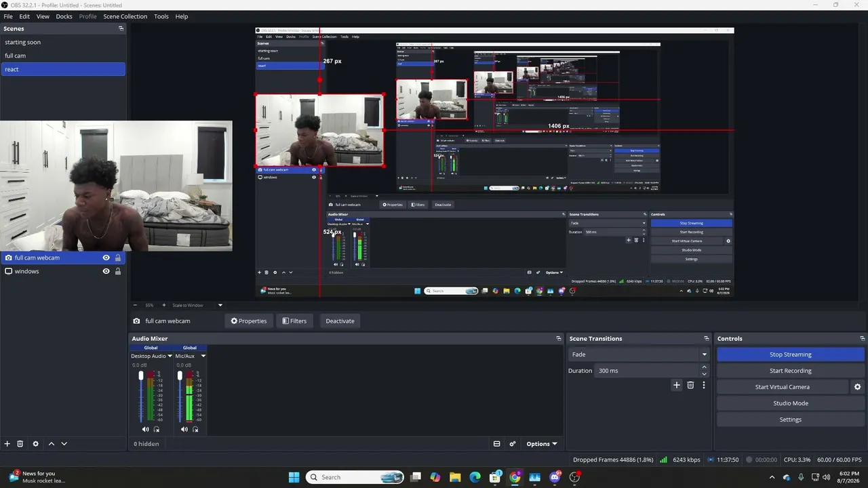
Task: Delete the scene transition with trash icon
Action: tap(690, 385)
